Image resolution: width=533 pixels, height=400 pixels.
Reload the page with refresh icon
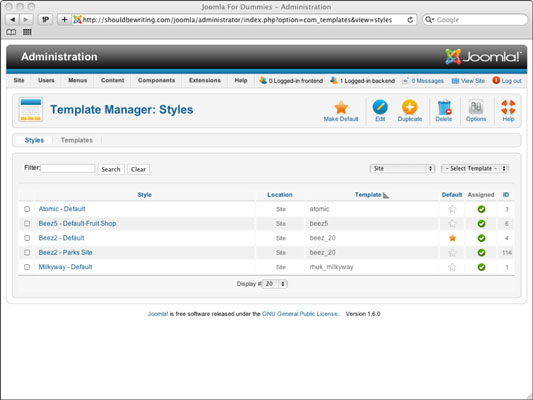410,20
